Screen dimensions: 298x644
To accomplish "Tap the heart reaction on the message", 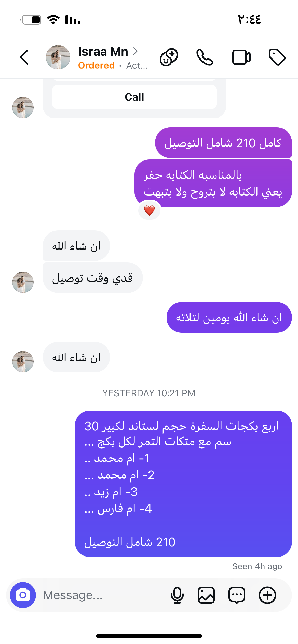I will pos(149,210).
